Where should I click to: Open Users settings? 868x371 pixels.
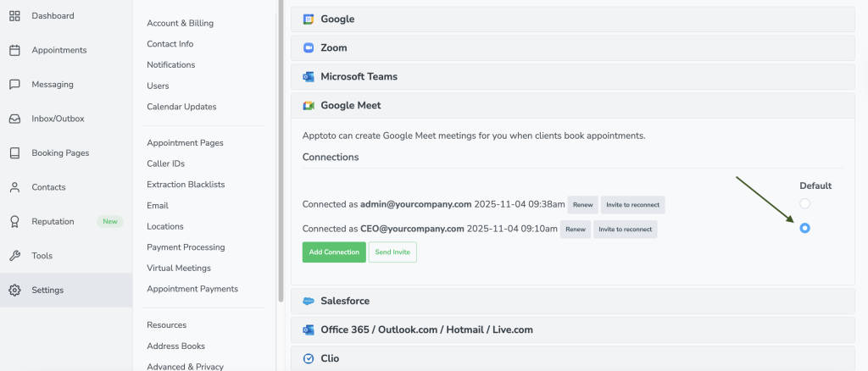coord(158,86)
